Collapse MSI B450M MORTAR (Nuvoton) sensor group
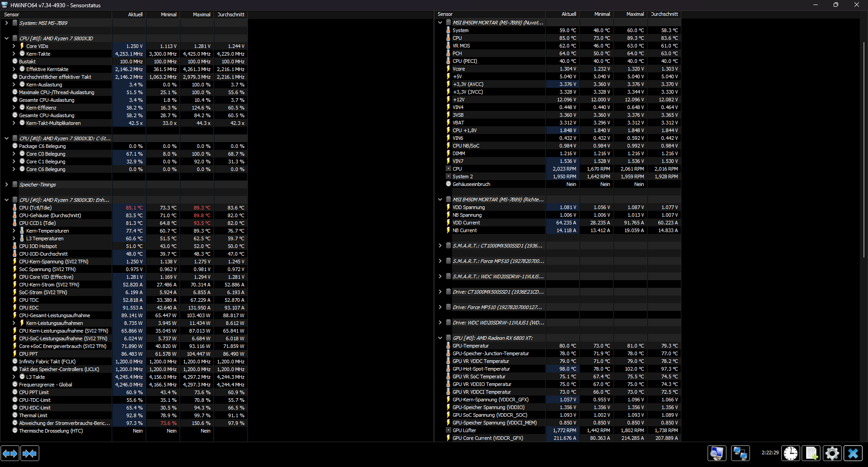This screenshot has width=868, height=467. click(440, 23)
